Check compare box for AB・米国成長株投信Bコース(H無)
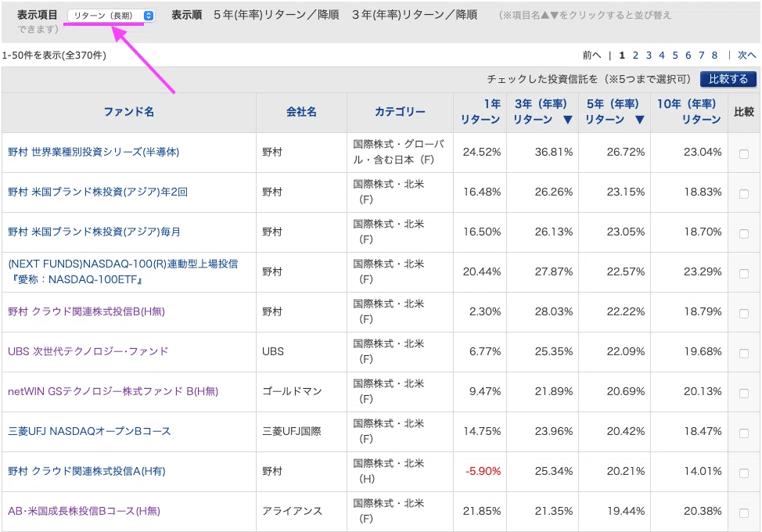Image resolution: width=762 pixels, height=532 pixels. [x=743, y=512]
